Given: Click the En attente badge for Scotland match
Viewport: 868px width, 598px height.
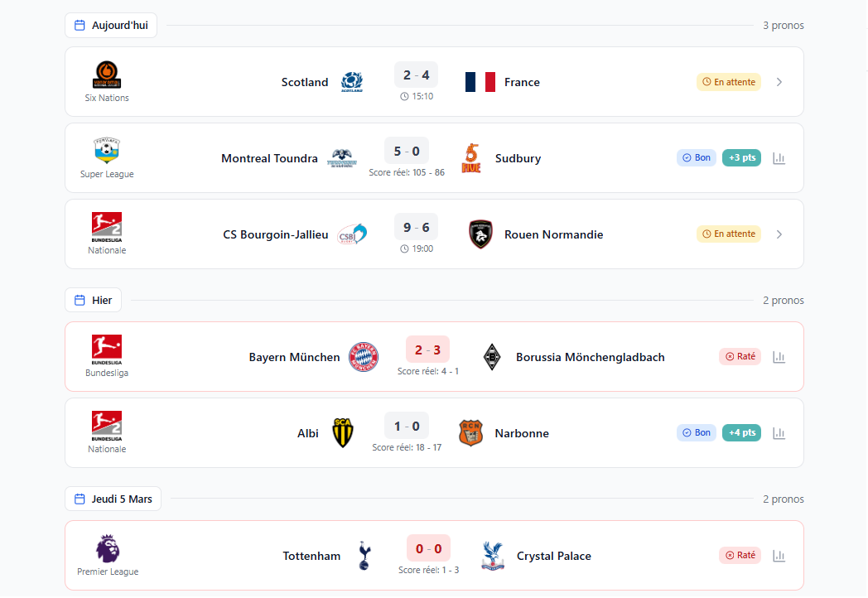Looking at the screenshot, I should 729,82.
